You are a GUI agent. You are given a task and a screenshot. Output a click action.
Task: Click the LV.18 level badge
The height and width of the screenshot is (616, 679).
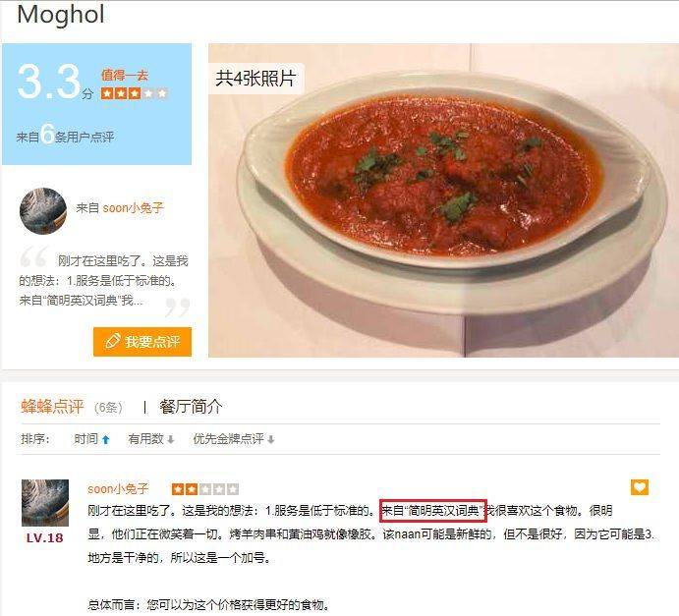point(44,538)
